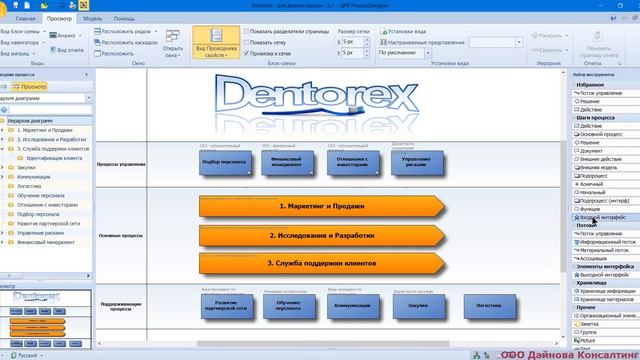Expand the Закупки tree node

coord(2,167)
